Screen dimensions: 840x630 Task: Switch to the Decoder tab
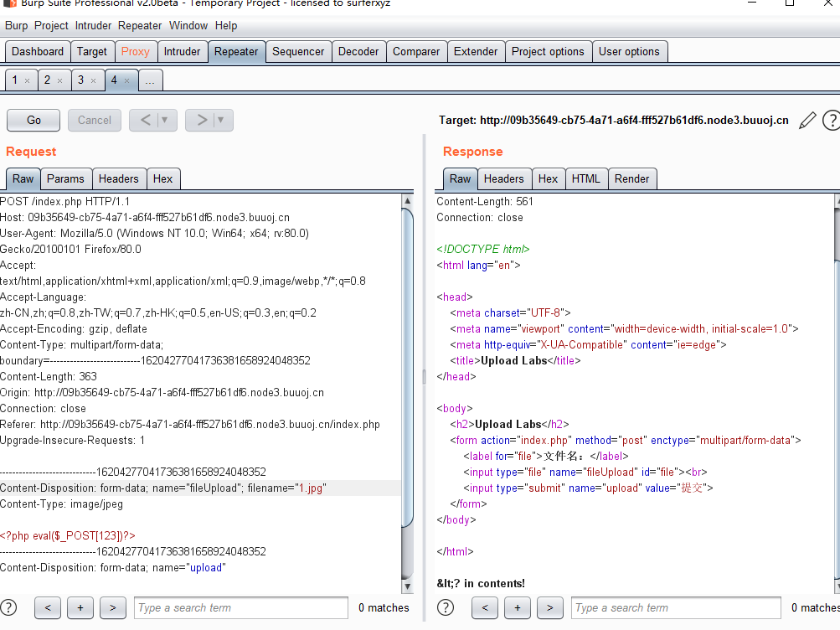pos(358,51)
